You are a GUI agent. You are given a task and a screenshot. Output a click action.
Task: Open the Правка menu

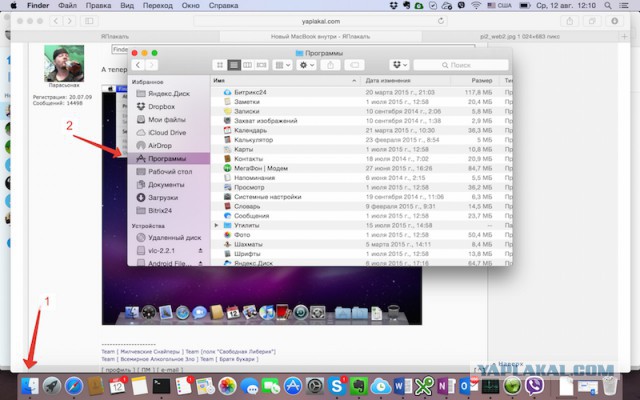click(x=98, y=6)
